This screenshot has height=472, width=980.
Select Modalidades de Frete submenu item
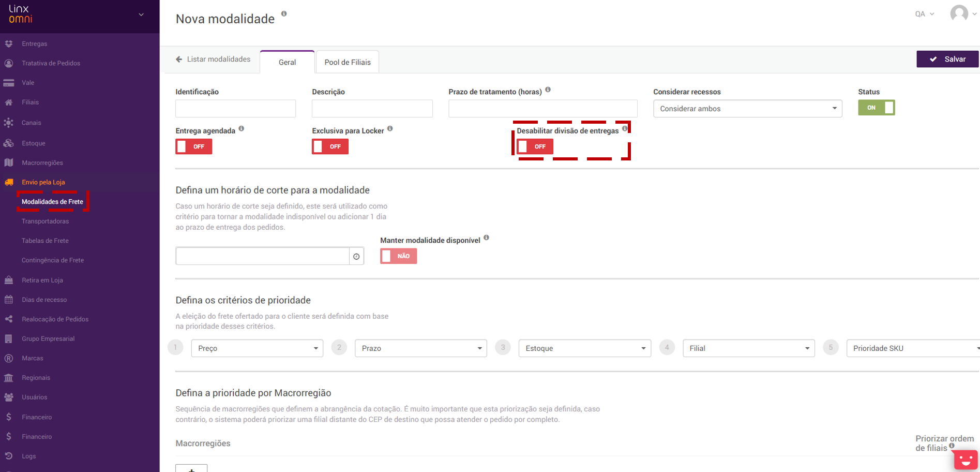(x=52, y=202)
